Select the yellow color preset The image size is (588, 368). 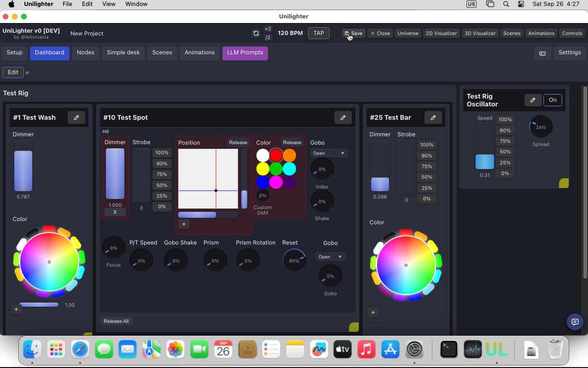(262, 169)
